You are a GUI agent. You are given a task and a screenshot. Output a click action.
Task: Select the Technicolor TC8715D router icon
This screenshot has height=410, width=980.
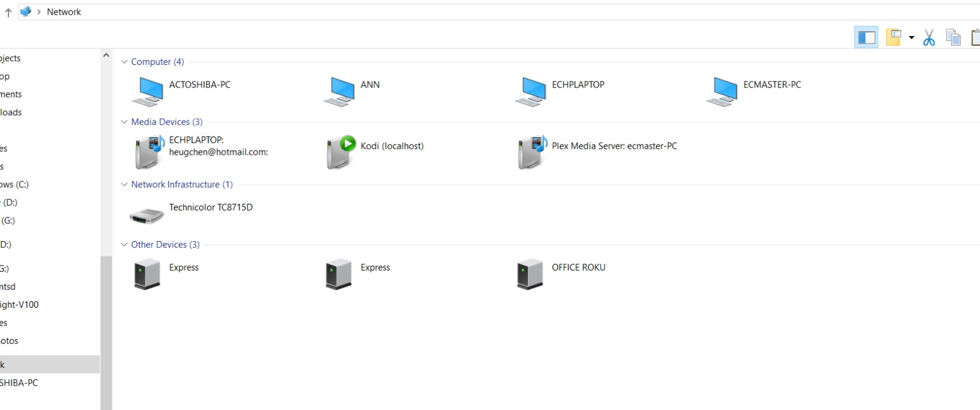click(147, 215)
